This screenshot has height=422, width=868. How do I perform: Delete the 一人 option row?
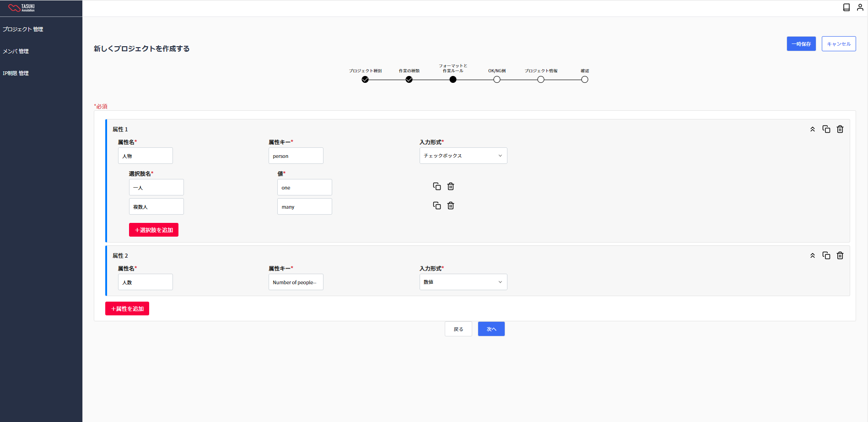point(451,186)
